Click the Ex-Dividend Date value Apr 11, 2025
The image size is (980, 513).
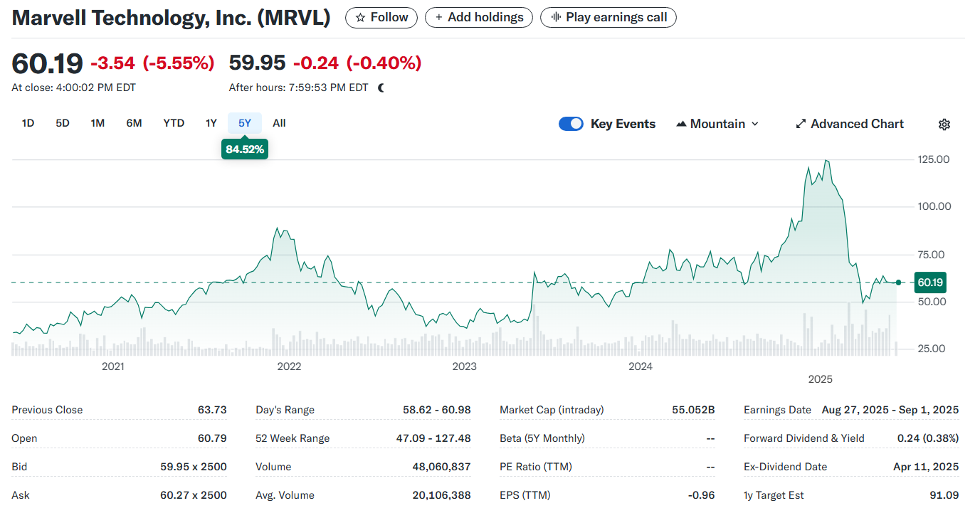click(x=926, y=467)
